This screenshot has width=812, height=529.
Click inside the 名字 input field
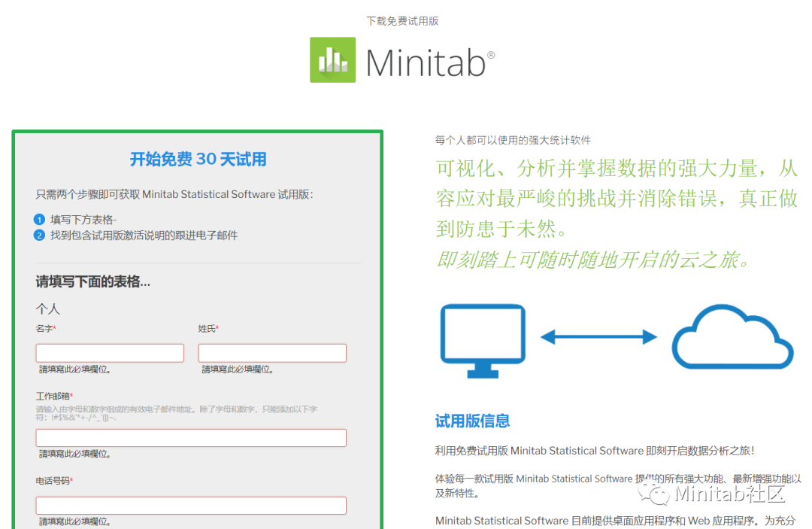tap(110, 352)
